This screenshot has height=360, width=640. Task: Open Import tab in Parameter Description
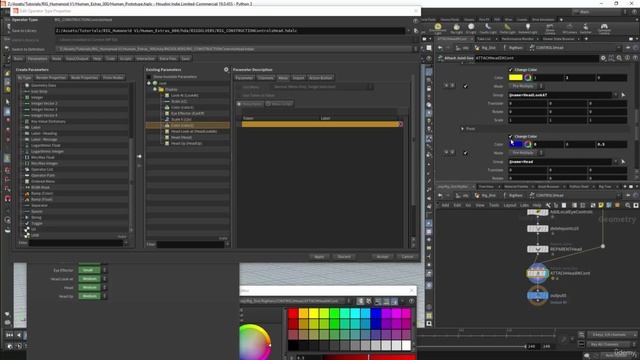(298, 78)
